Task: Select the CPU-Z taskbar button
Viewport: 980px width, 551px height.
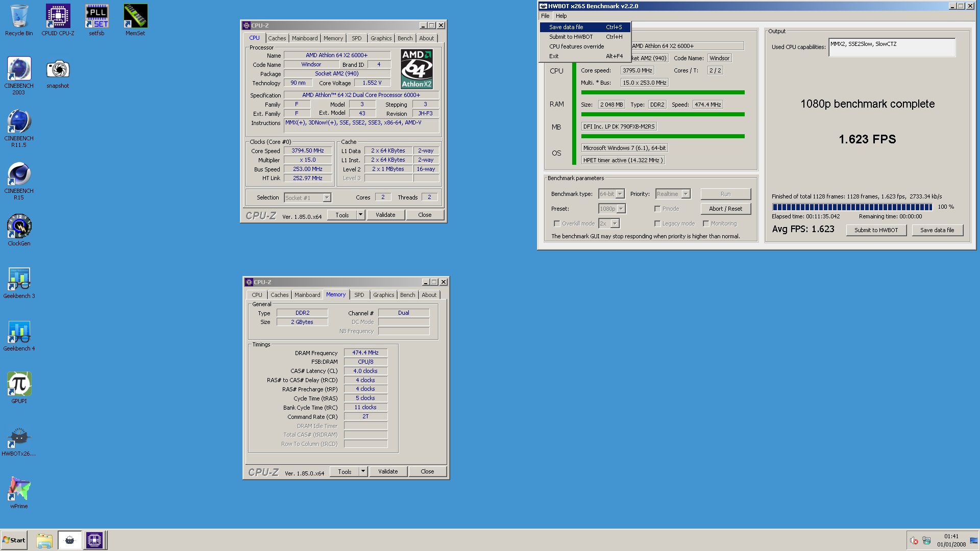Action: tap(94, 540)
